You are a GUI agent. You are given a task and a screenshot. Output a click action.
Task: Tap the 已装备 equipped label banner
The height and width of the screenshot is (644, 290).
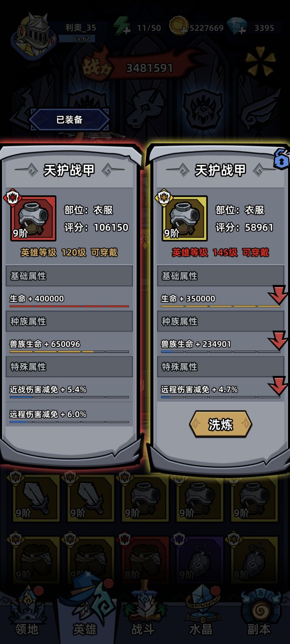click(69, 120)
